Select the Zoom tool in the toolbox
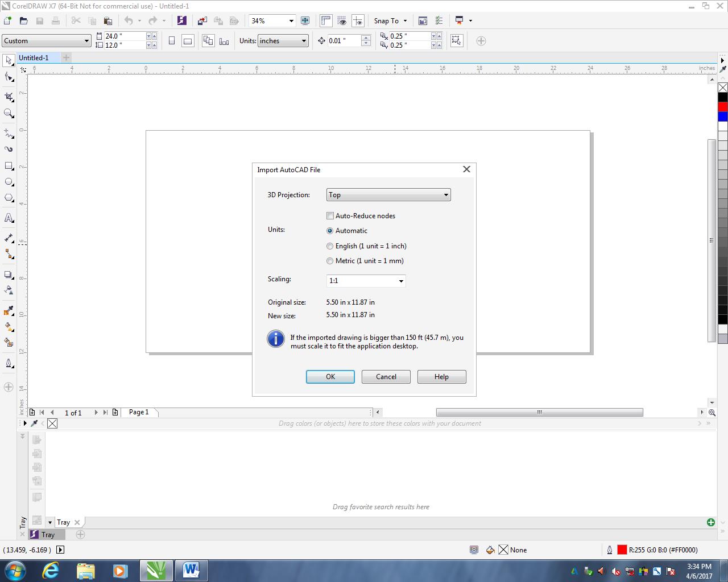The image size is (728, 582). pyautogui.click(x=9, y=114)
